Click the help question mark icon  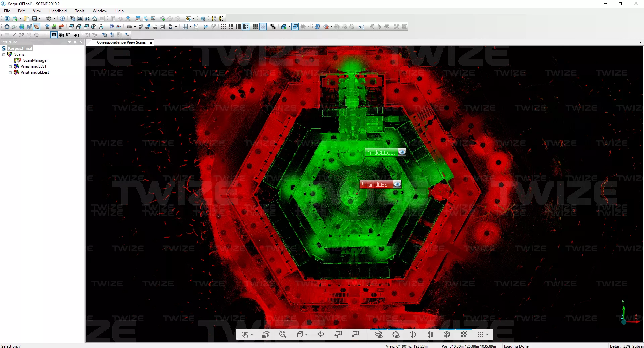62,19
